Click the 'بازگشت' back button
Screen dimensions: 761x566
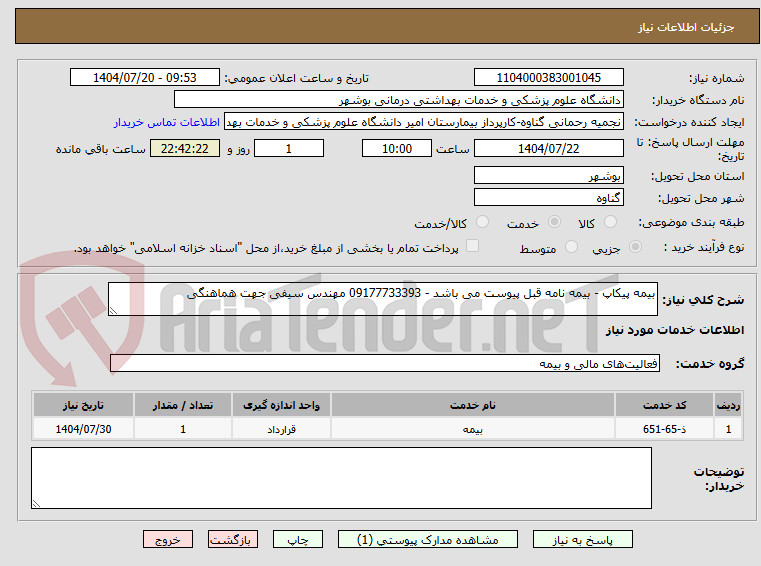click(232, 539)
